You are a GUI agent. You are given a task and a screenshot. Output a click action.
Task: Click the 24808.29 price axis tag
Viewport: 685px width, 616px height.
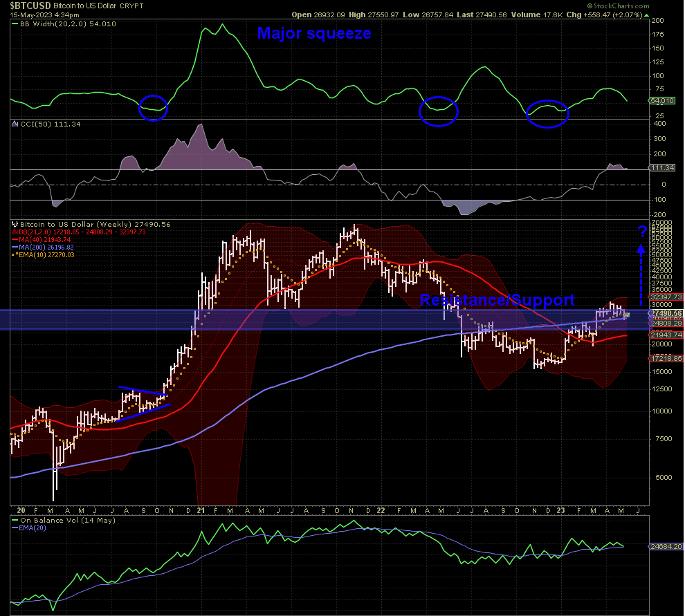click(x=666, y=323)
